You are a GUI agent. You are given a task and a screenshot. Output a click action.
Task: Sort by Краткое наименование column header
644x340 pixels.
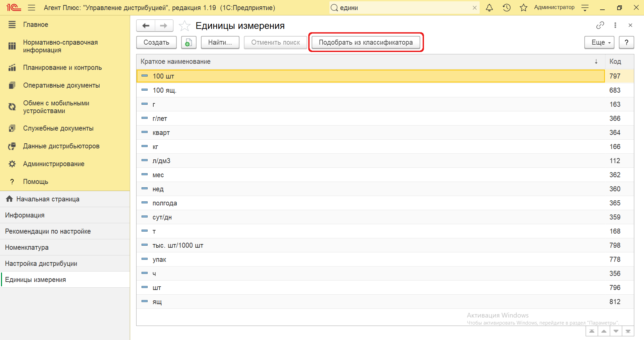[x=371, y=61]
